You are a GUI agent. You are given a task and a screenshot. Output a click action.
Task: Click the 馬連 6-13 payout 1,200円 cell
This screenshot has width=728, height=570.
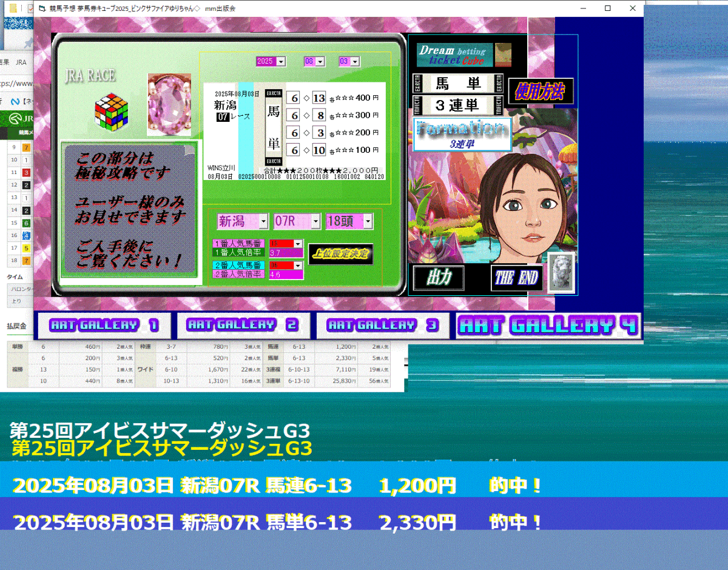tap(337, 347)
